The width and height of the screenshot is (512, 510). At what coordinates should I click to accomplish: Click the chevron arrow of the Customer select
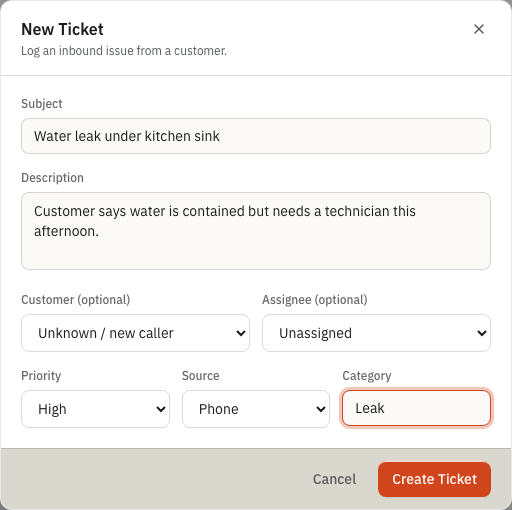tap(241, 333)
